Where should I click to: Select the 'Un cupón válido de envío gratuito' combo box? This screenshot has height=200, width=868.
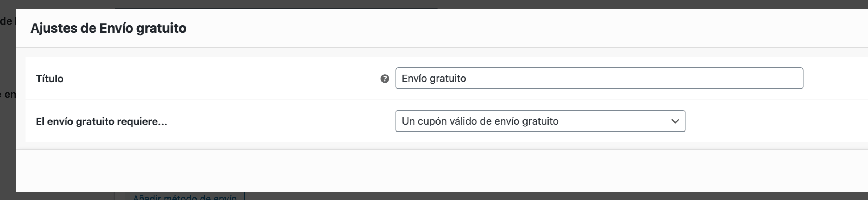tap(540, 121)
